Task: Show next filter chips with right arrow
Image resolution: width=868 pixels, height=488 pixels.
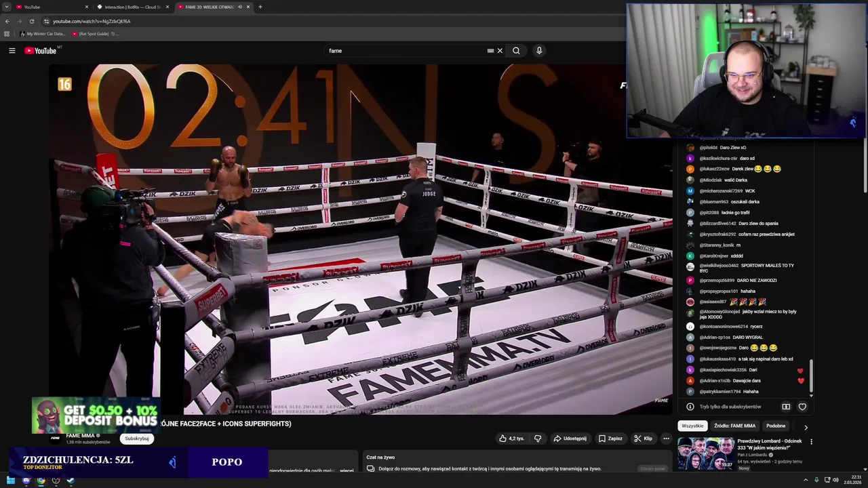Action: (806, 427)
